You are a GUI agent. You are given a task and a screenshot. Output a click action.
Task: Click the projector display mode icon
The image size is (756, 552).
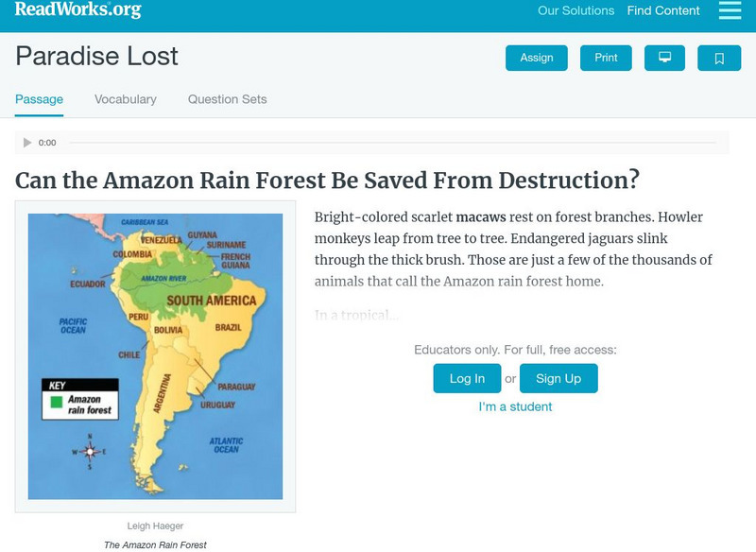(x=664, y=58)
